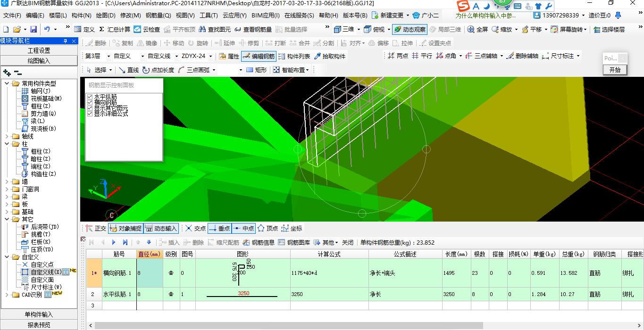
Task: Choose the 直线 line drawing tool
Action: click(x=129, y=70)
